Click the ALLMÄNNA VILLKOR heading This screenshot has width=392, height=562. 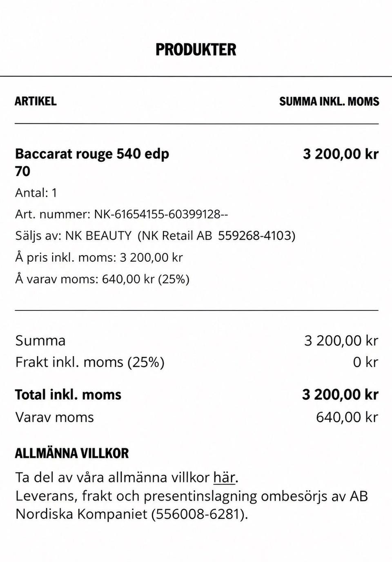coord(72,453)
